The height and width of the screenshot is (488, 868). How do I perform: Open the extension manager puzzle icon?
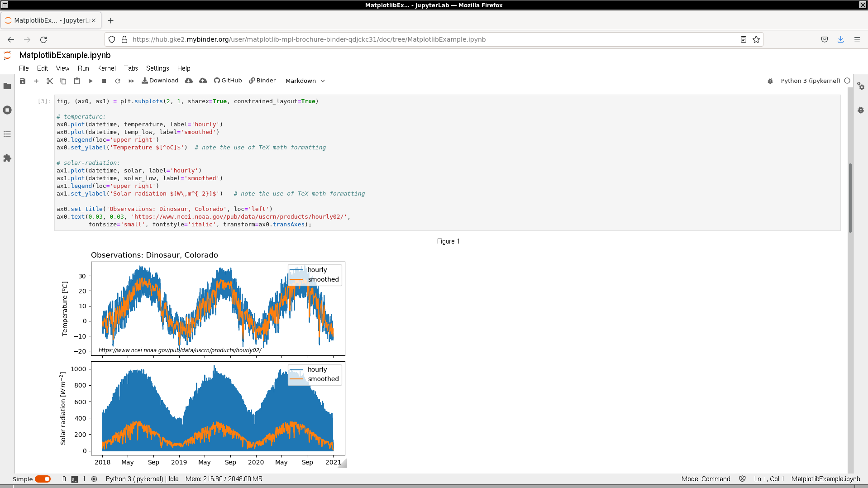coord(7,158)
